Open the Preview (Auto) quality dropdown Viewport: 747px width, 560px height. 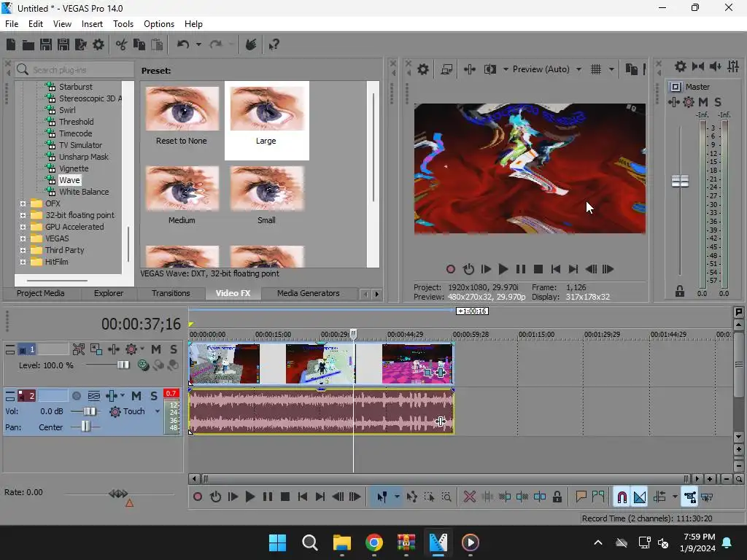[x=578, y=69]
